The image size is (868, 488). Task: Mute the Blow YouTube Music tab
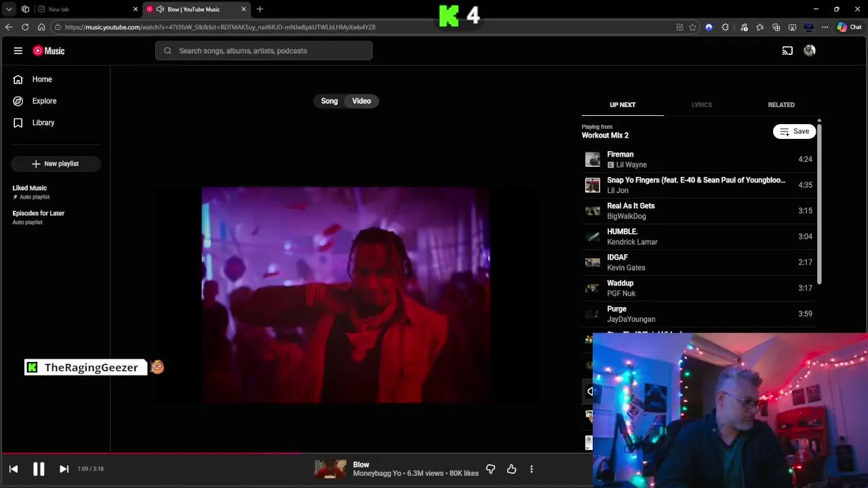(160, 9)
